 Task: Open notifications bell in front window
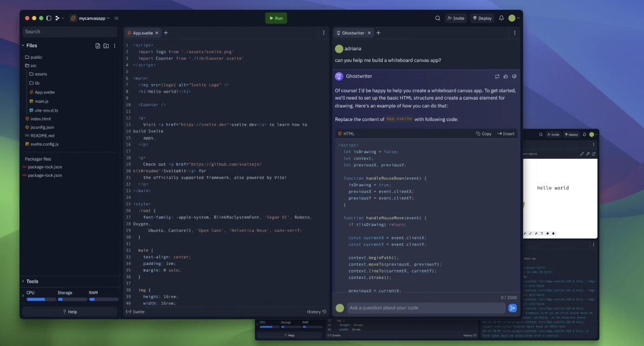tap(501, 18)
